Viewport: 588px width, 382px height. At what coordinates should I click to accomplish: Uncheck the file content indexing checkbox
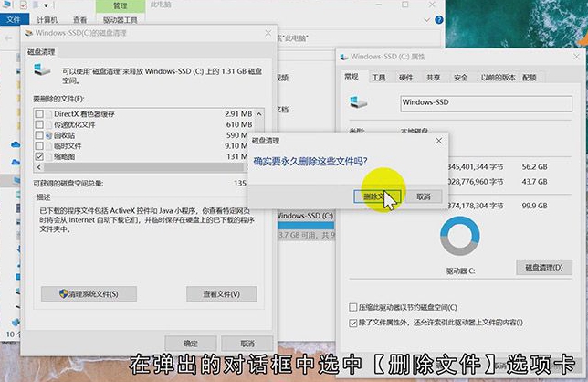(352, 323)
